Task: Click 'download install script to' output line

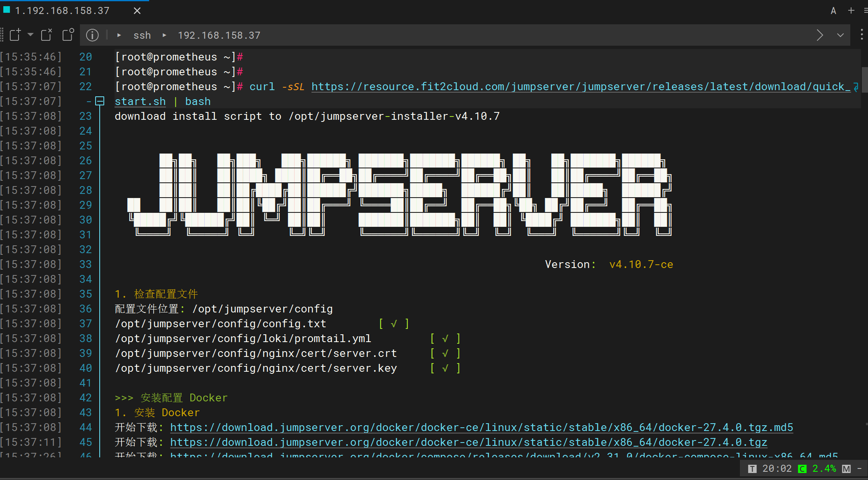Action: 307,116
